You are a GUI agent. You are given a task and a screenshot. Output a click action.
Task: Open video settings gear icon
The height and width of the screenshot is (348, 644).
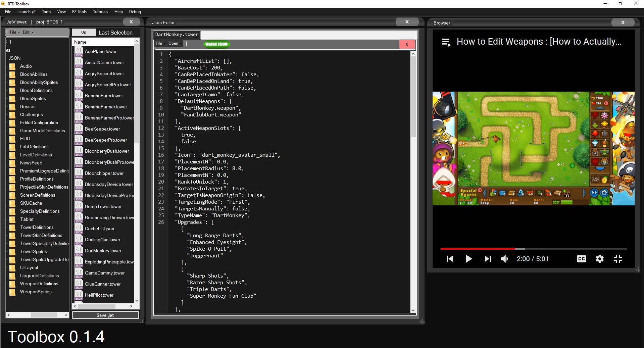600,259
